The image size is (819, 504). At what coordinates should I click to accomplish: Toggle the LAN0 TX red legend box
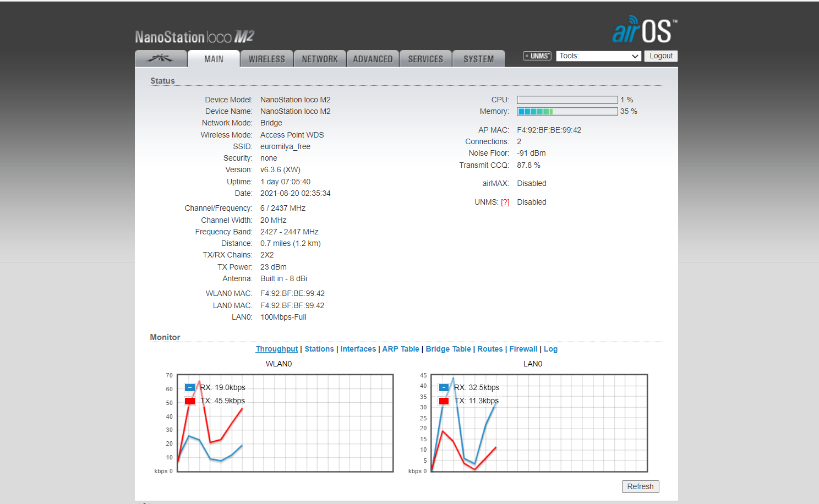(444, 401)
